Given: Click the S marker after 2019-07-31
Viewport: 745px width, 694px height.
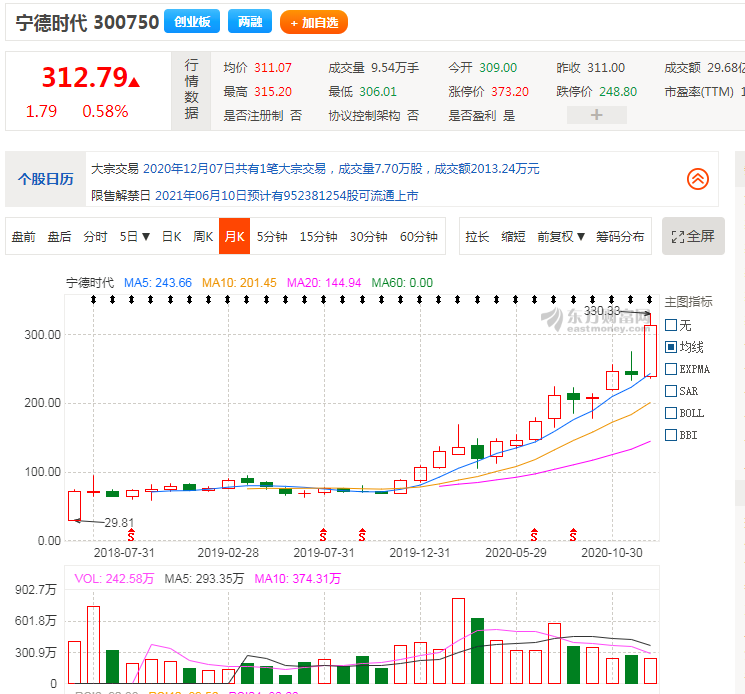Looking at the screenshot, I should tap(362, 535).
